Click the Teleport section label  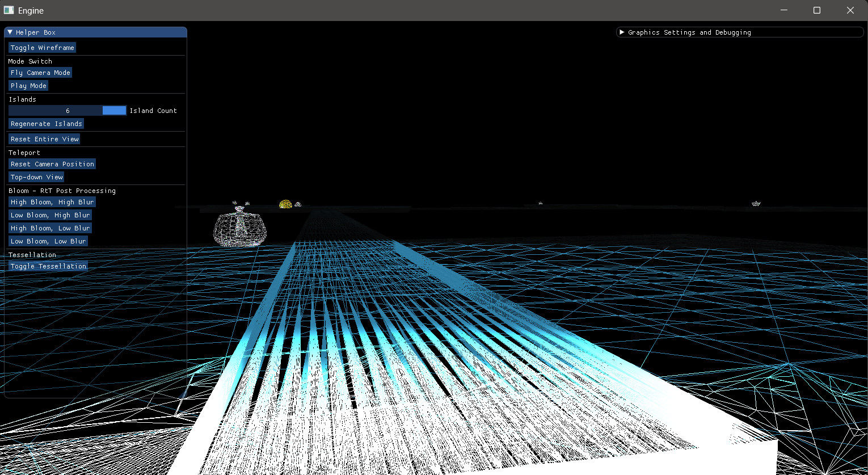[24, 153]
